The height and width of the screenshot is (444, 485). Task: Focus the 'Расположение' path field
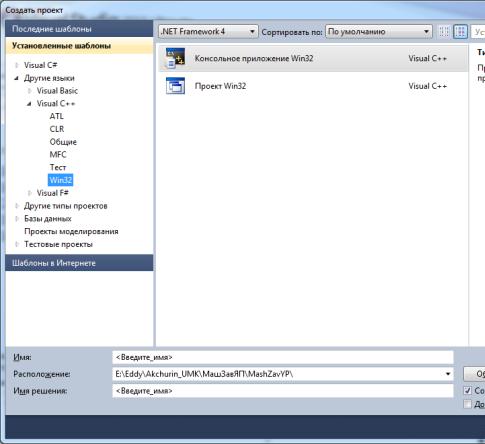tap(283, 374)
